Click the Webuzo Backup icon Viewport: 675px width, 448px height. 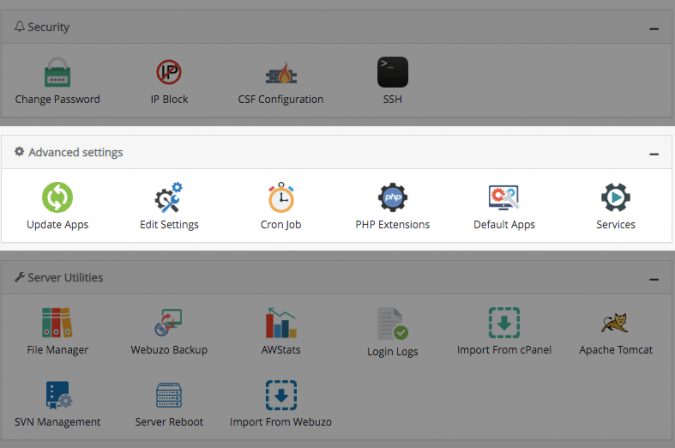pos(169,322)
